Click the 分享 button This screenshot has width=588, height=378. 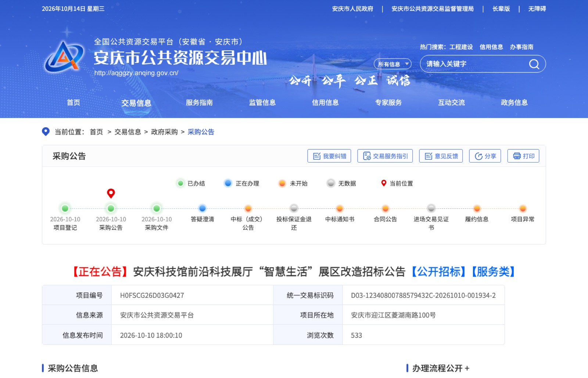[485, 156]
